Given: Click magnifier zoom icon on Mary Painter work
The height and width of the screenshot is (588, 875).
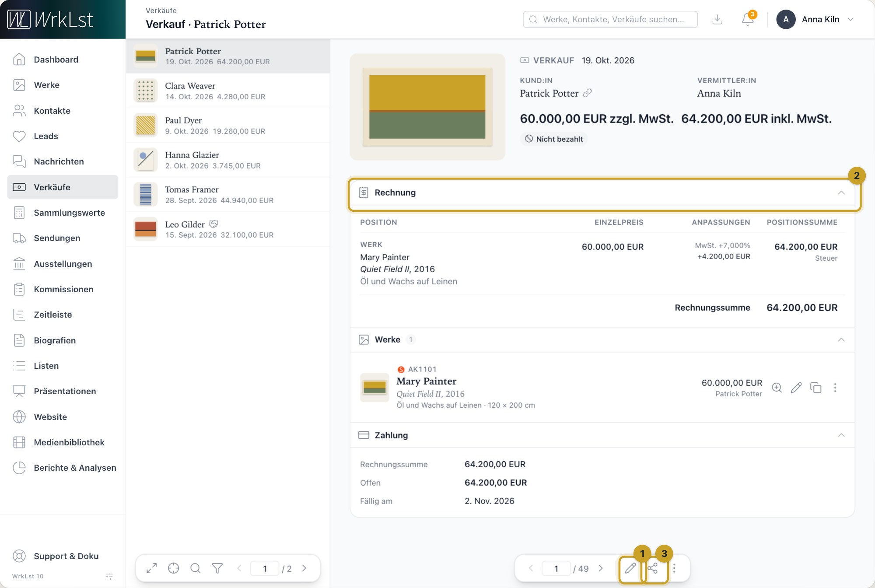Looking at the screenshot, I should tap(777, 388).
